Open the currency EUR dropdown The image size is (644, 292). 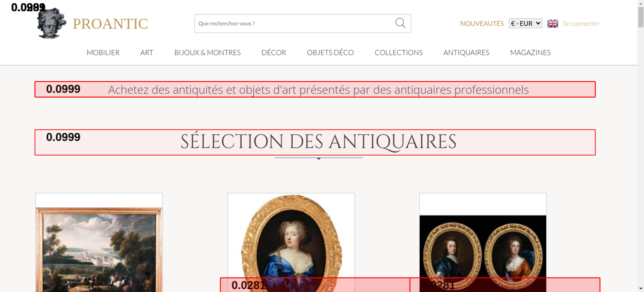(525, 23)
